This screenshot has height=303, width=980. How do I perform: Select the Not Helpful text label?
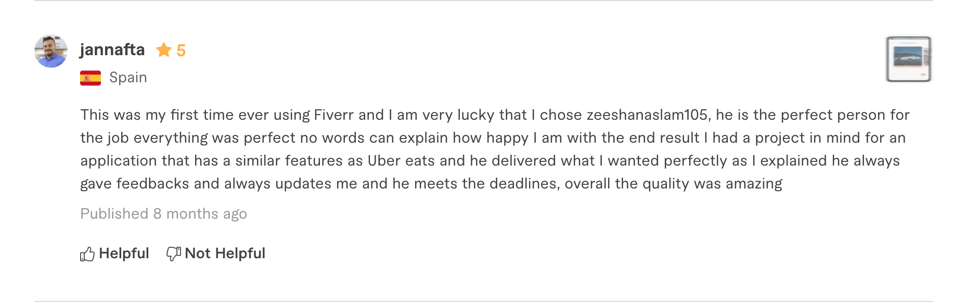[x=225, y=254]
